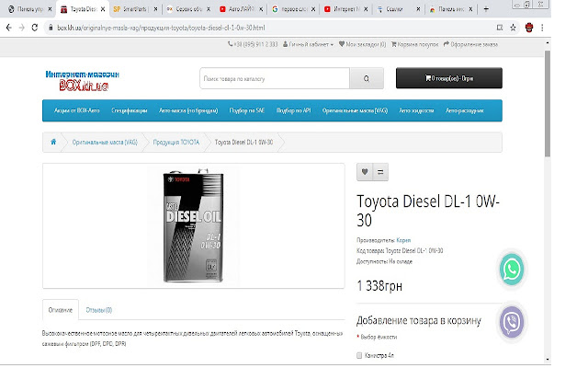This screenshot has height=368, width=588.
Task: Click the phone number +38 (095) 911 2 333
Action: [x=253, y=44]
